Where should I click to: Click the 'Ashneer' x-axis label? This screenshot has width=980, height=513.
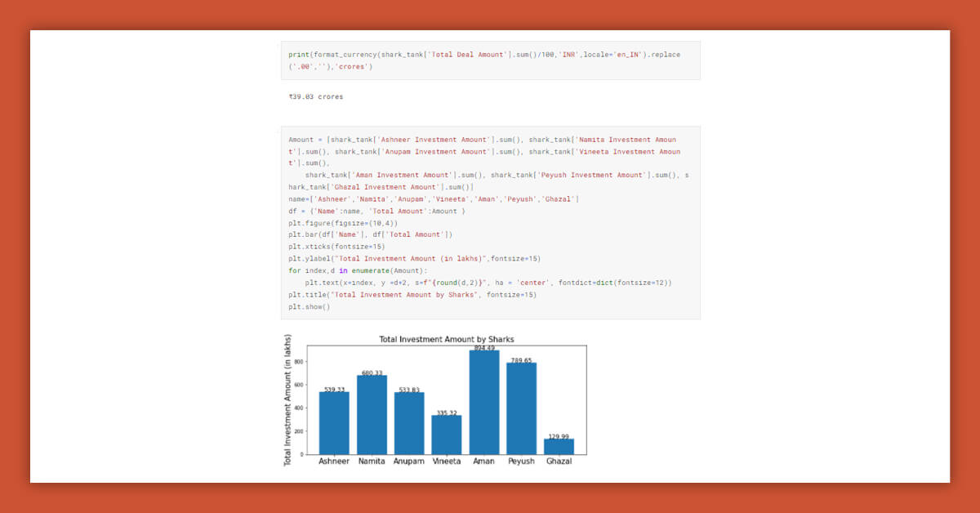334,462
